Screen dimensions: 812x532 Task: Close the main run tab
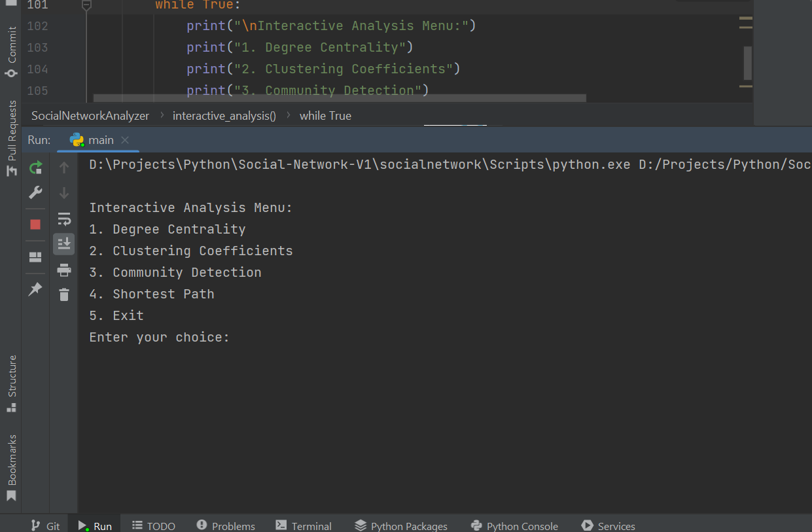pos(125,140)
